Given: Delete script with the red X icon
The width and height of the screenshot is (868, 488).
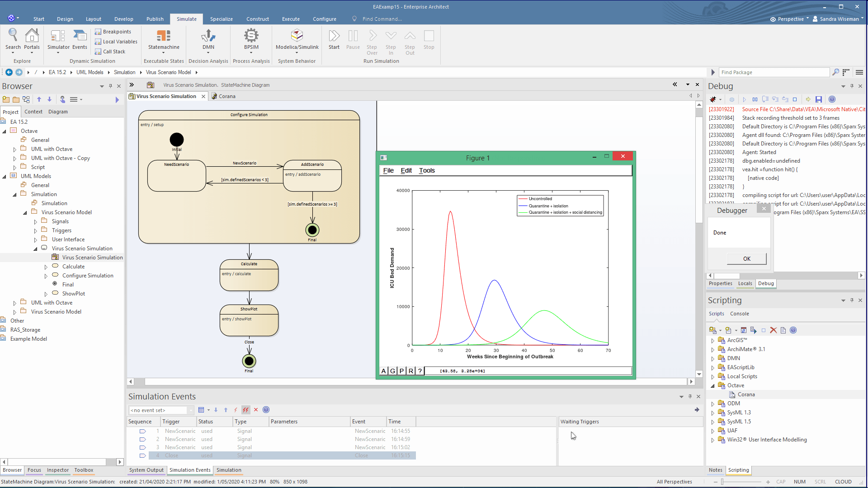Looking at the screenshot, I should [774, 330].
